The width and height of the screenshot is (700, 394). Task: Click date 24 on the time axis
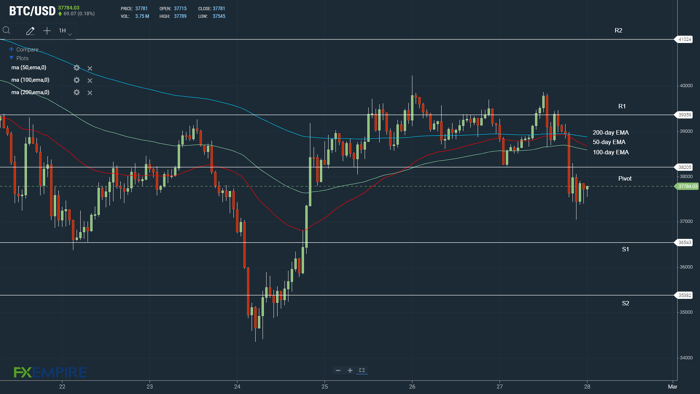pyautogui.click(x=237, y=387)
